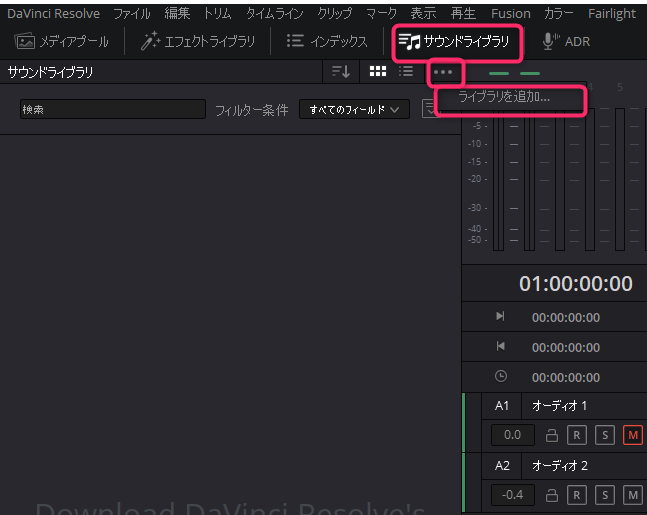Open the タイムライン menu
The image size is (647, 515).
pos(274,14)
